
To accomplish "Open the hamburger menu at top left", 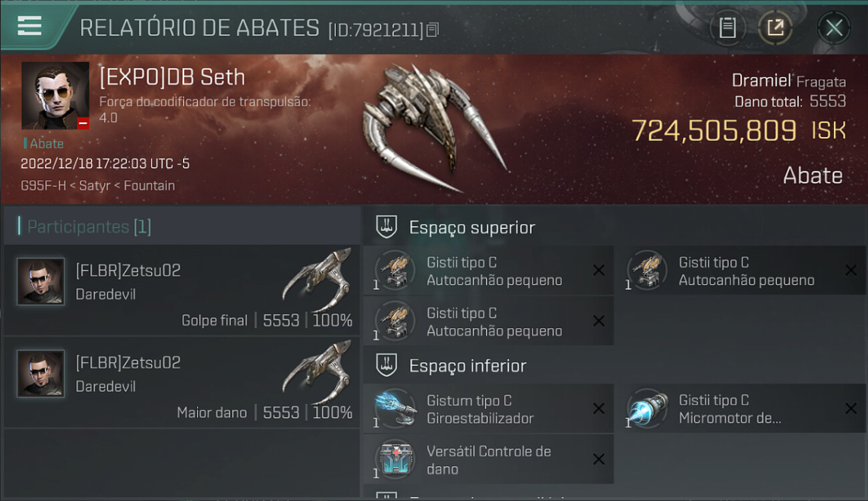I will pos(29,26).
